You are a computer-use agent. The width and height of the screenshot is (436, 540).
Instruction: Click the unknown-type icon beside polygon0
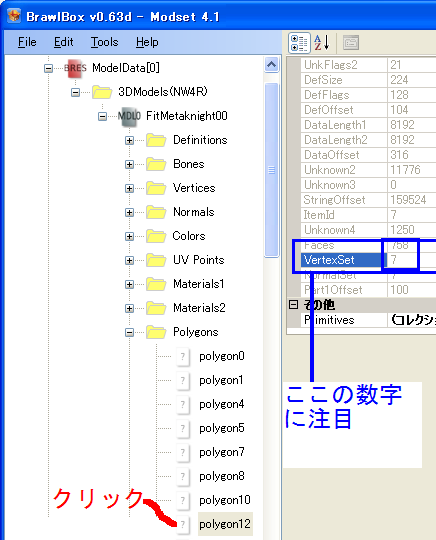point(183,356)
